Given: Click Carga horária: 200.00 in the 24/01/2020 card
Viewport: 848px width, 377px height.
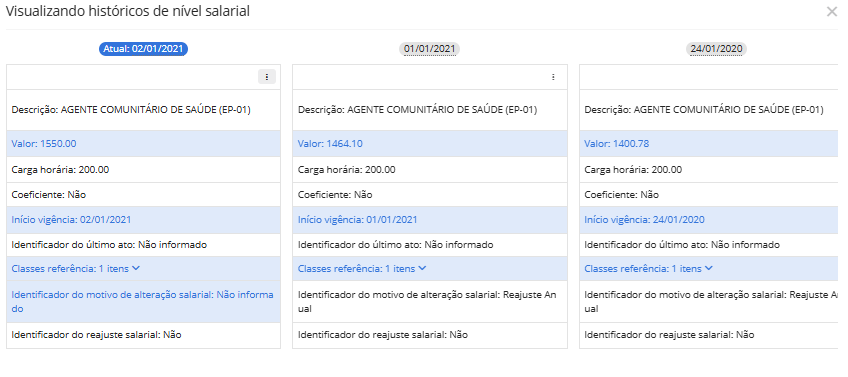Looking at the screenshot, I should [633, 169].
